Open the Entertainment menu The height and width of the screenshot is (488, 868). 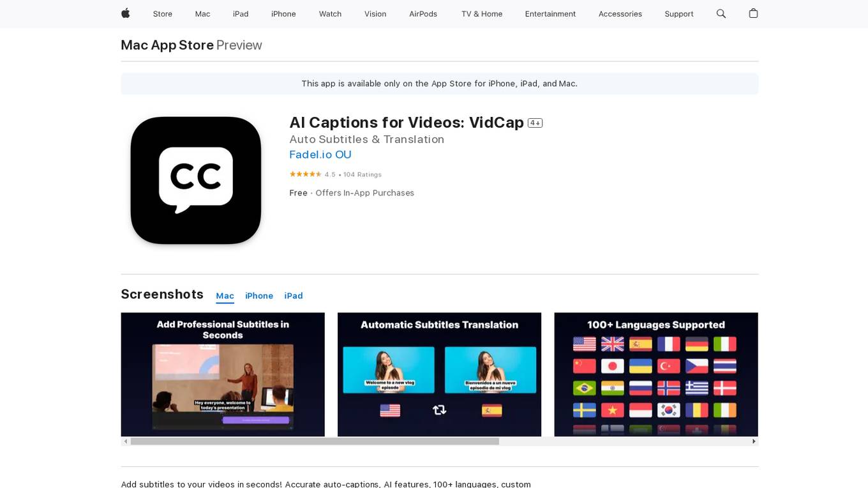550,14
